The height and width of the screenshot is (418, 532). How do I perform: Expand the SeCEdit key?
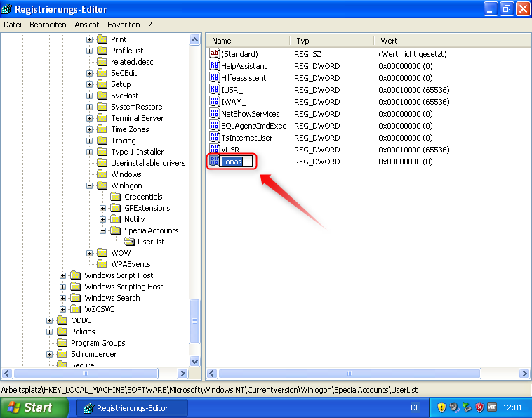pyautogui.click(x=89, y=73)
